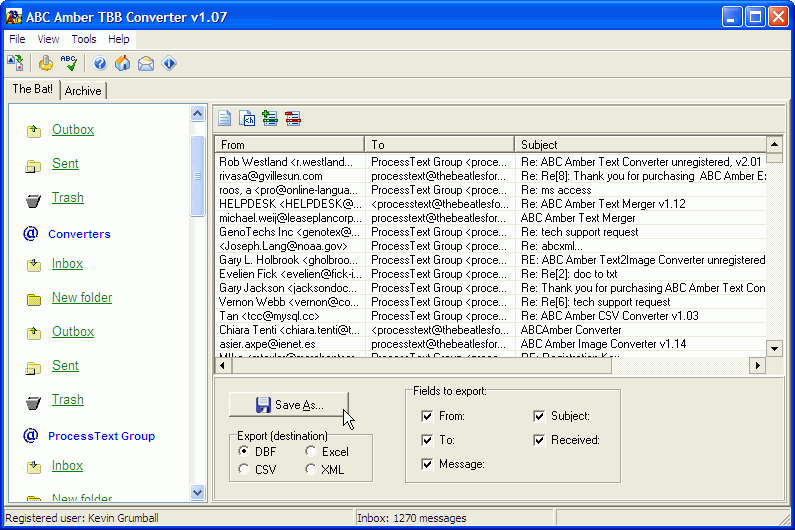Click the floppy disk icon on Save As
Image resolution: width=795 pixels, height=530 pixels.
tap(263, 405)
